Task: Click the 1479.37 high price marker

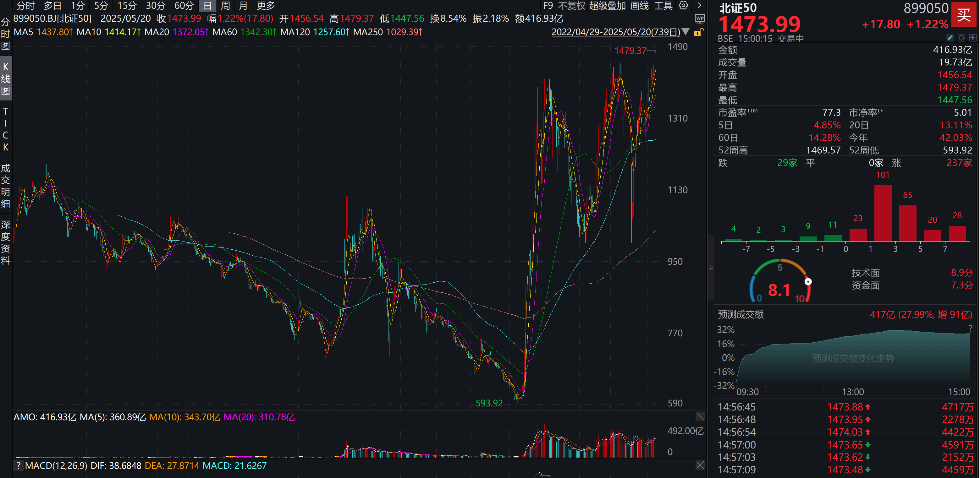Action: point(630,51)
